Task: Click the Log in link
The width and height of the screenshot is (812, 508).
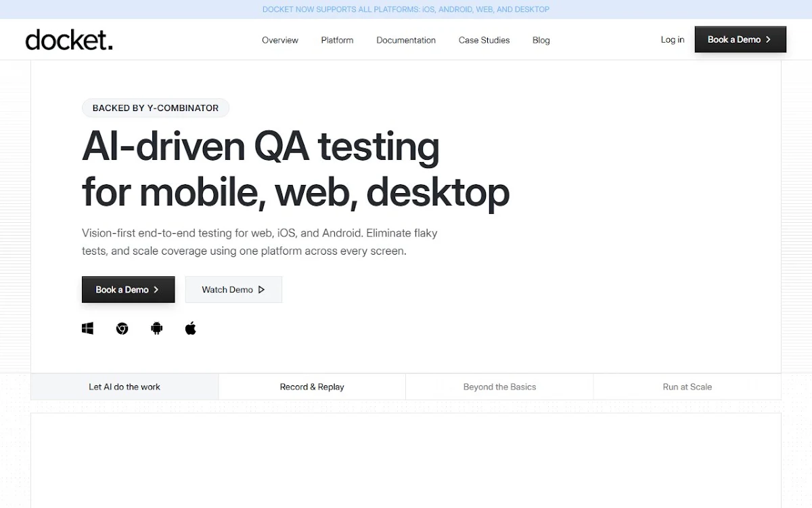Action: (673, 39)
